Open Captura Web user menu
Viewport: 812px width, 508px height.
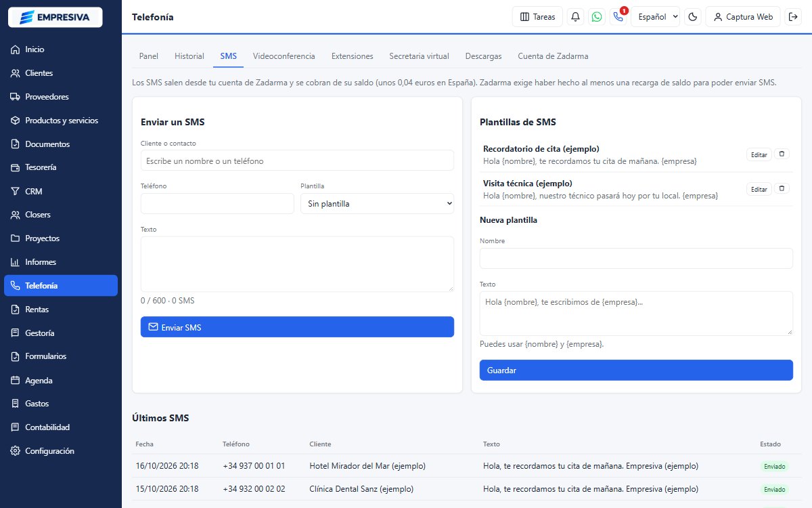click(x=743, y=17)
